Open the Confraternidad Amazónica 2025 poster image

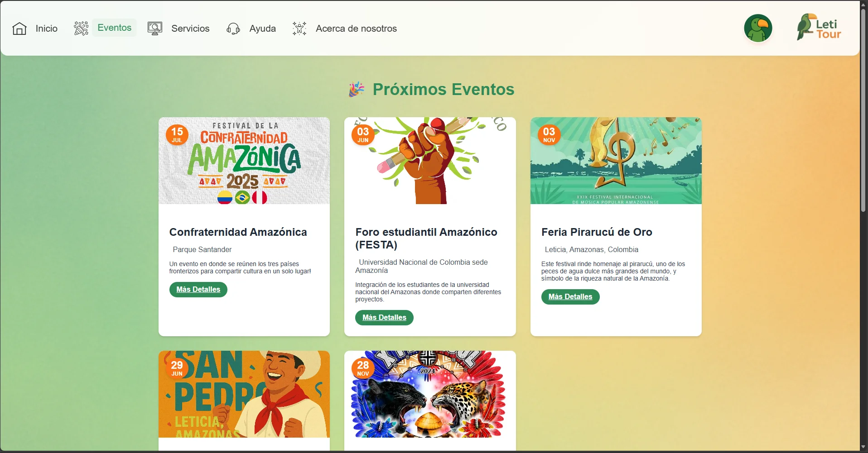coord(244,161)
